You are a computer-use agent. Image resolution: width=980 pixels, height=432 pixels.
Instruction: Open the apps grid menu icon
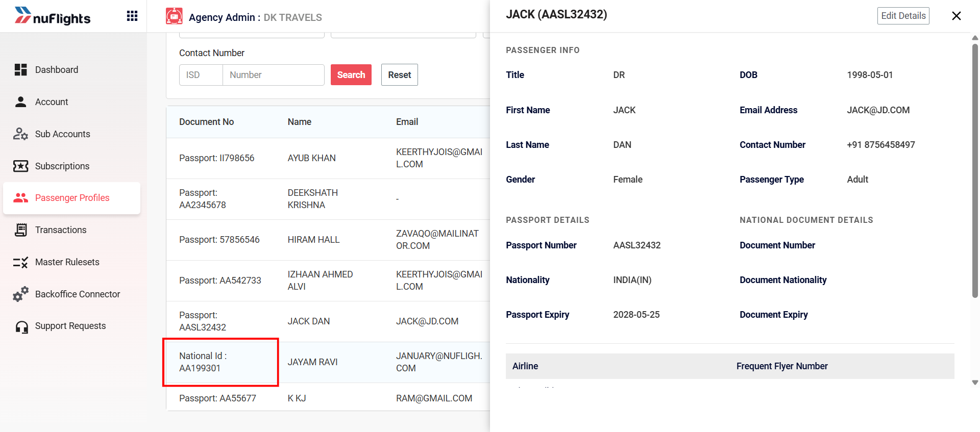click(132, 16)
